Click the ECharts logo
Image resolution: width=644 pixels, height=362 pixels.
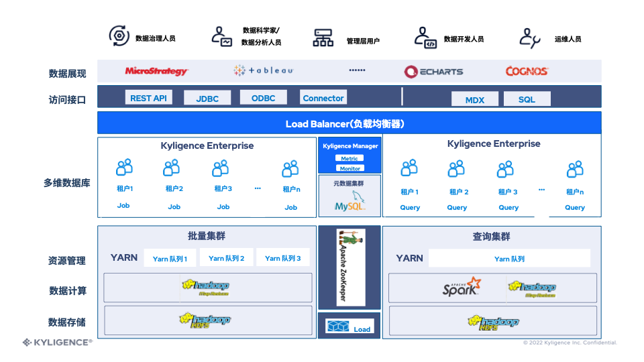point(433,72)
